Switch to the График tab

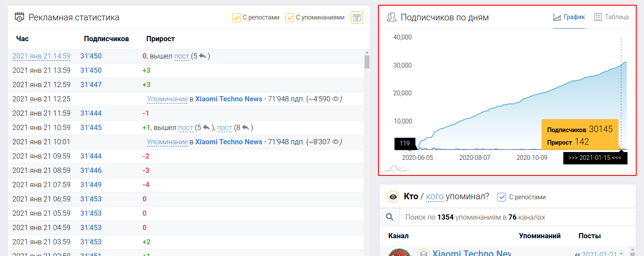569,17
